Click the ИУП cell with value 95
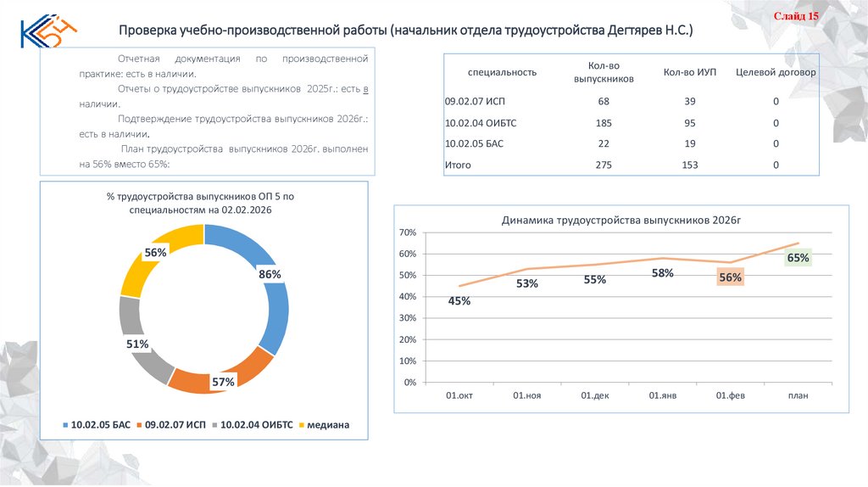Image resolution: width=868 pixels, height=487 pixels. click(690, 123)
